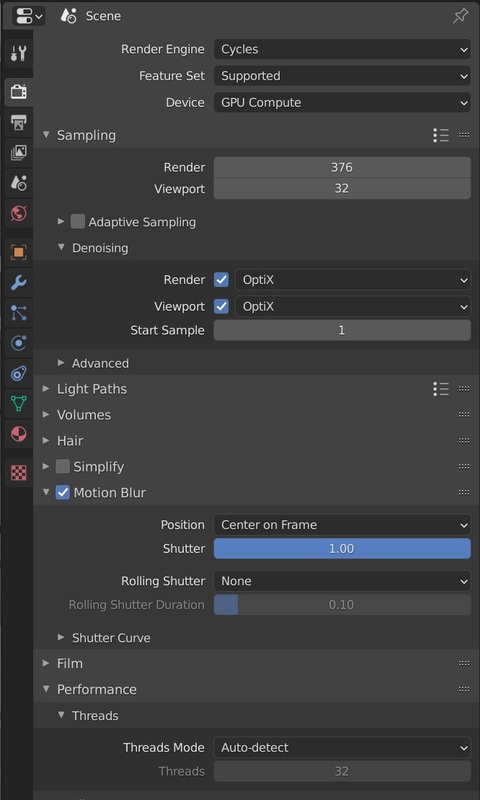Open the Tool properties tab

[18, 53]
